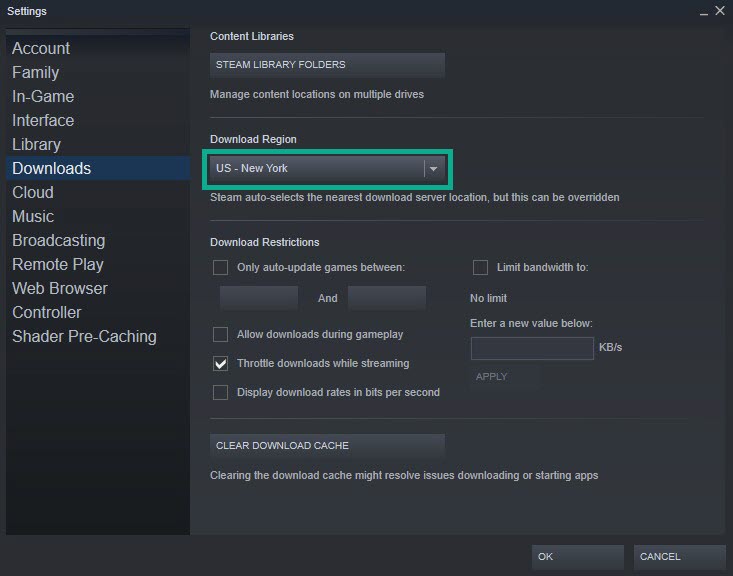Click Manage content locations description text
Image resolution: width=733 pixels, height=576 pixels.
point(317,94)
